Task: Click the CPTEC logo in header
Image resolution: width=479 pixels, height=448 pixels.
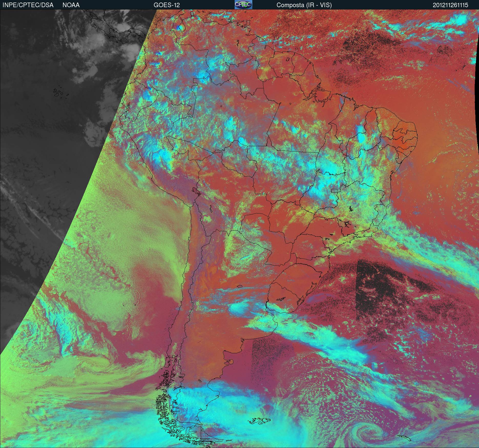Action: 243,5
